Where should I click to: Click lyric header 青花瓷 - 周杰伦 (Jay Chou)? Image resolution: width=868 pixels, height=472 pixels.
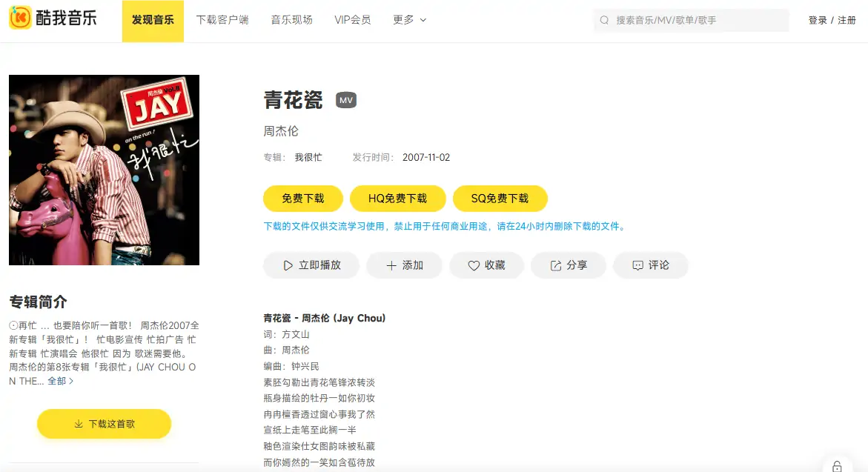pyautogui.click(x=325, y=318)
